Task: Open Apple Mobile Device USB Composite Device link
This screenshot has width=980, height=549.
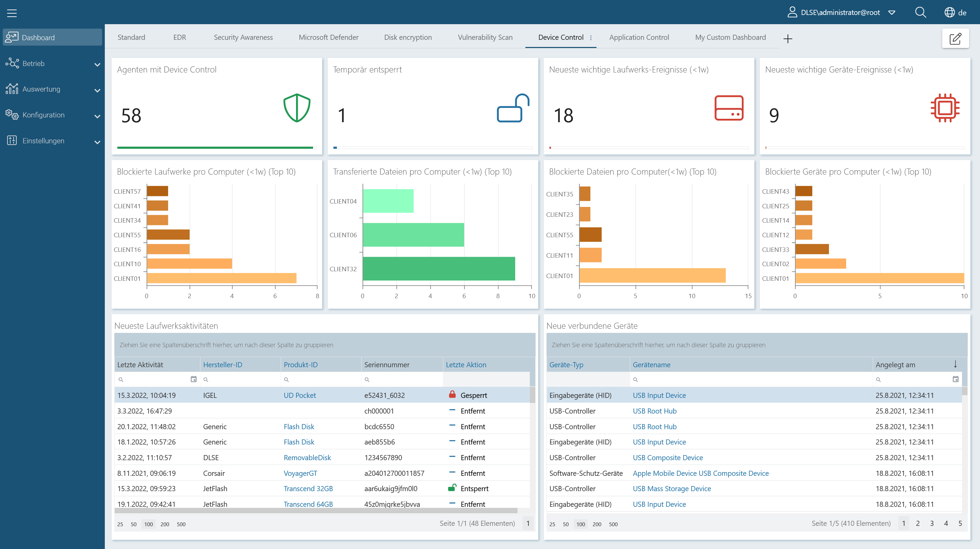Action: 701,473
